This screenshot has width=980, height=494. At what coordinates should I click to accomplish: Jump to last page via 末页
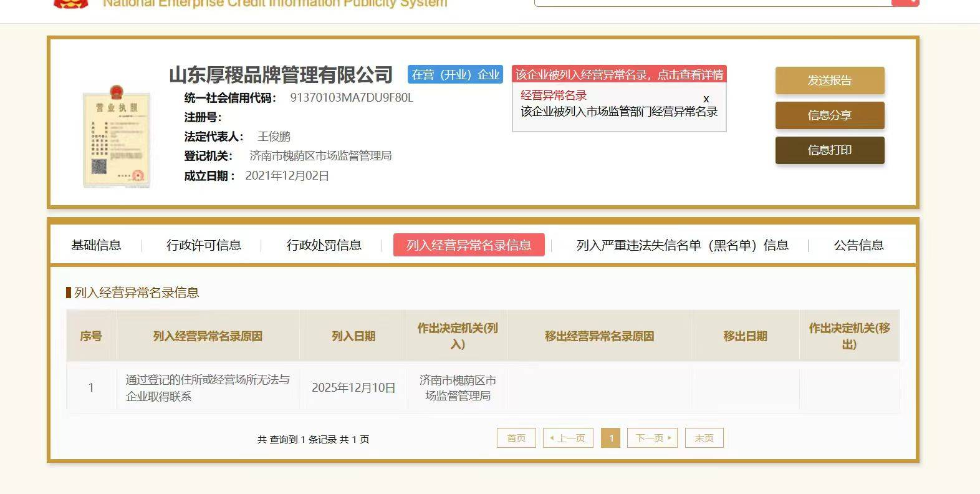tap(704, 438)
